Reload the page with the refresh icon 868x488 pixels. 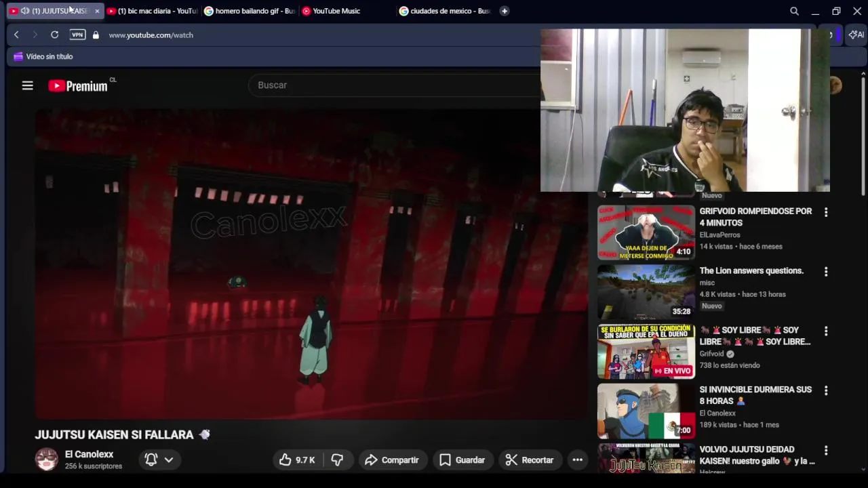[54, 35]
